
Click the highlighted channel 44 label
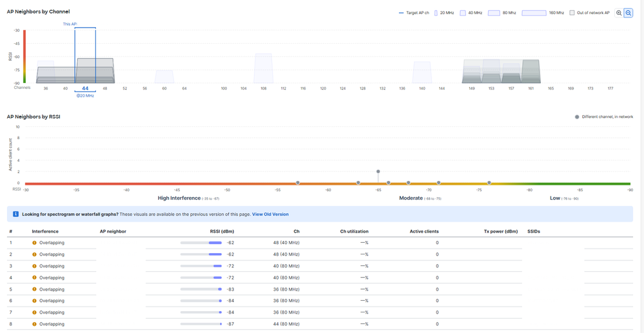[x=85, y=88]
